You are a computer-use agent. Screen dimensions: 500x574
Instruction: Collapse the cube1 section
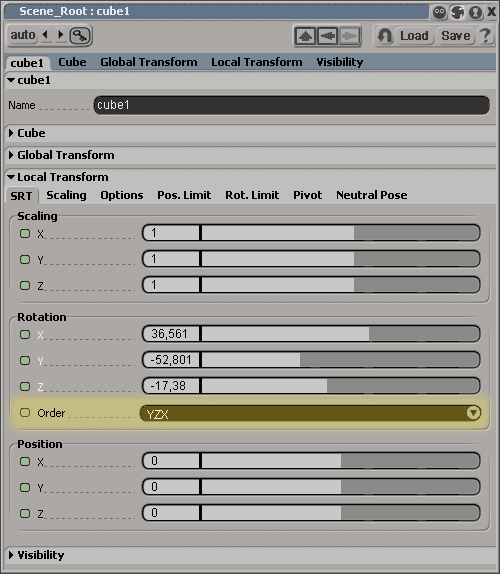11,80
